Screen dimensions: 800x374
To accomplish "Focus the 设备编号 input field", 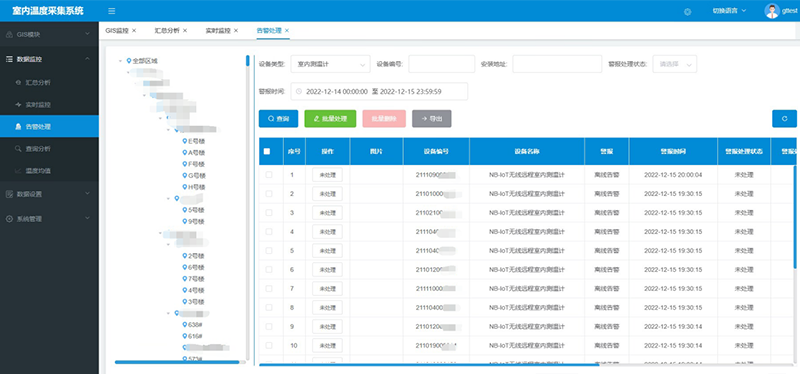I will coord(441,64).
